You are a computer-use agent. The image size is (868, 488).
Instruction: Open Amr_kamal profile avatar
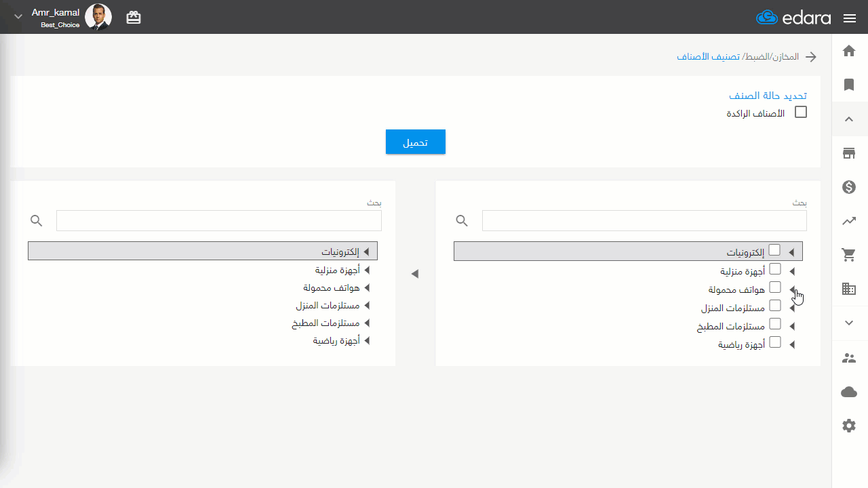[x=98, y=18]
